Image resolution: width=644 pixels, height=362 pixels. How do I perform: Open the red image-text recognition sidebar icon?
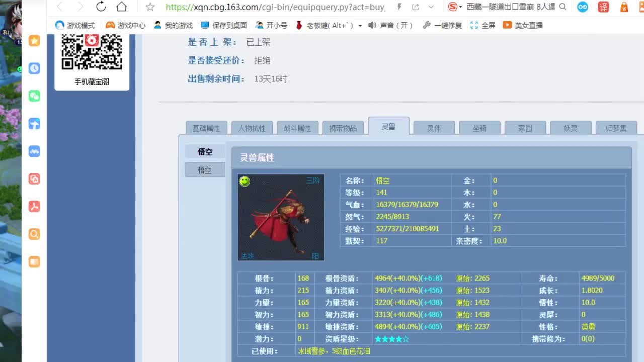(x=34, y=179)
